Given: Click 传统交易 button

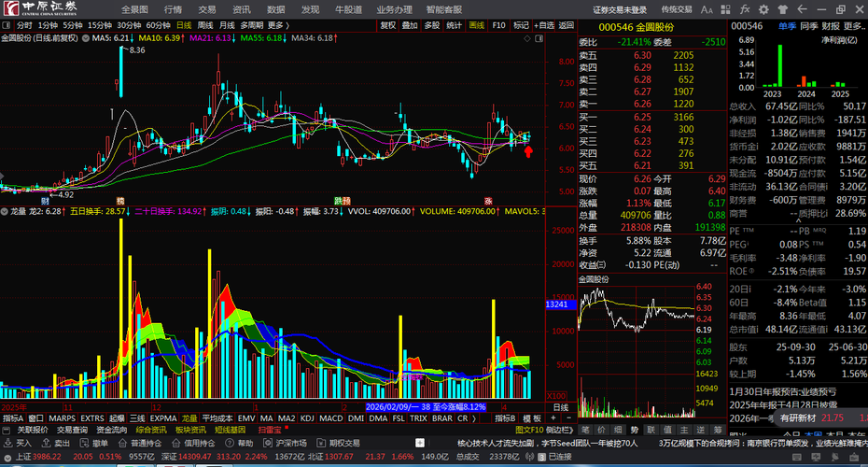Looking at the screenshot, I should click(x=677, y=9).
